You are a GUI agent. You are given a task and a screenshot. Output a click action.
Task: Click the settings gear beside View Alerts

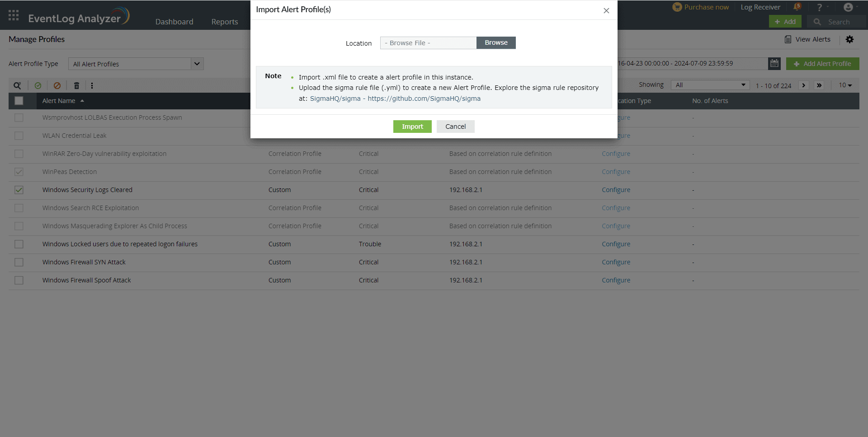click(849, 39)
